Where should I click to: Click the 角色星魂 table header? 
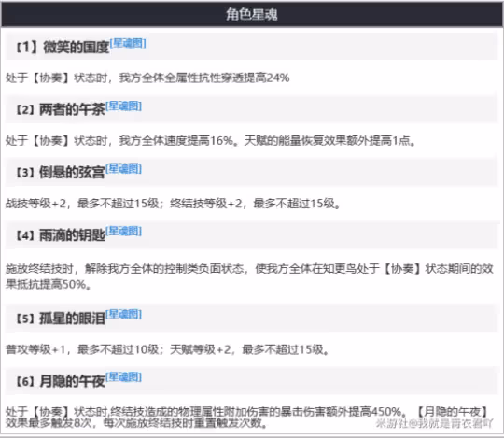(252, 14)
